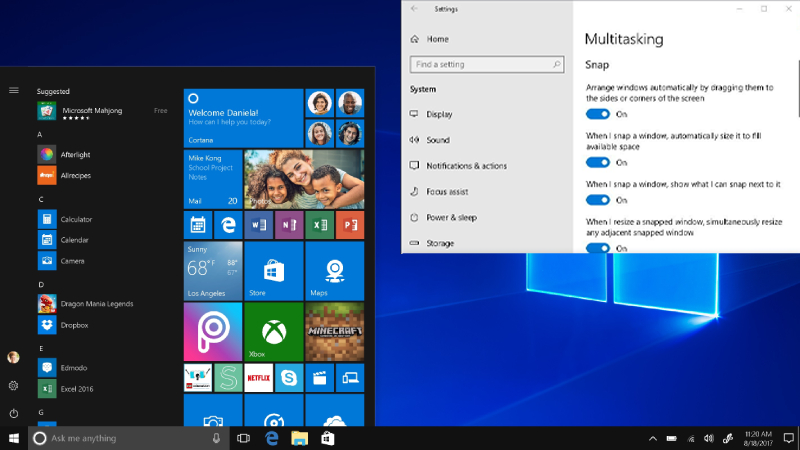Screen dimensions: 800x450
Task: Open the Maps tile
Action: click(x=335, y=271)
